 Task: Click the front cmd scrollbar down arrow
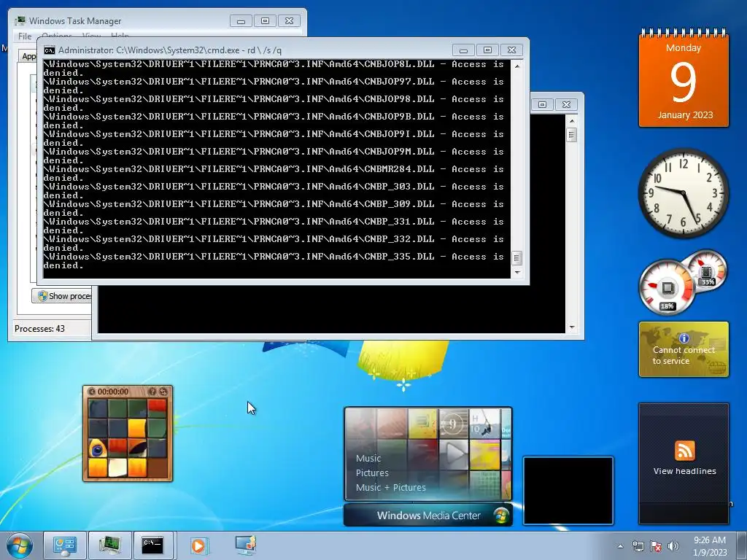[517, 273]
